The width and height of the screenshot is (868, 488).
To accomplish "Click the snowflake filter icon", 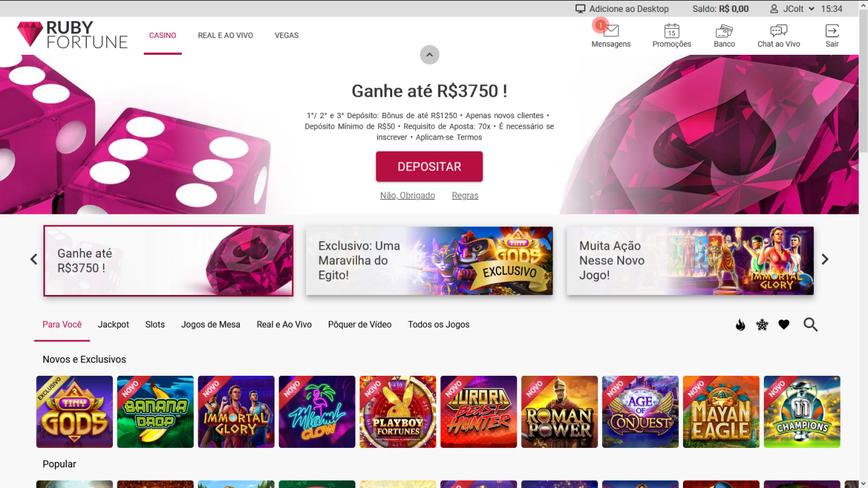I will [x=762, y=325].
